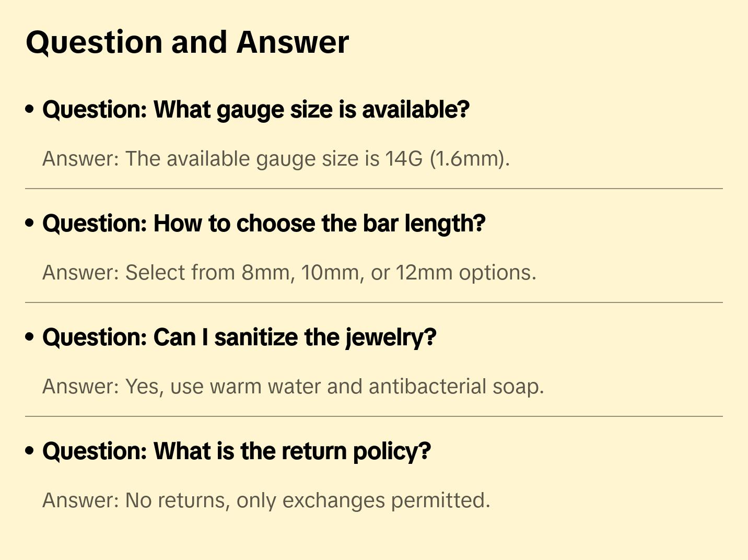Click the divider below the gauge size answer

pos(374,189)
